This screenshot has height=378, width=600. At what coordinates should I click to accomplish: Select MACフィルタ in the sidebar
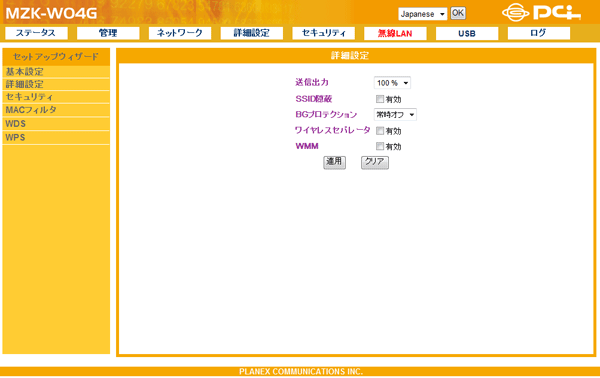56,110
